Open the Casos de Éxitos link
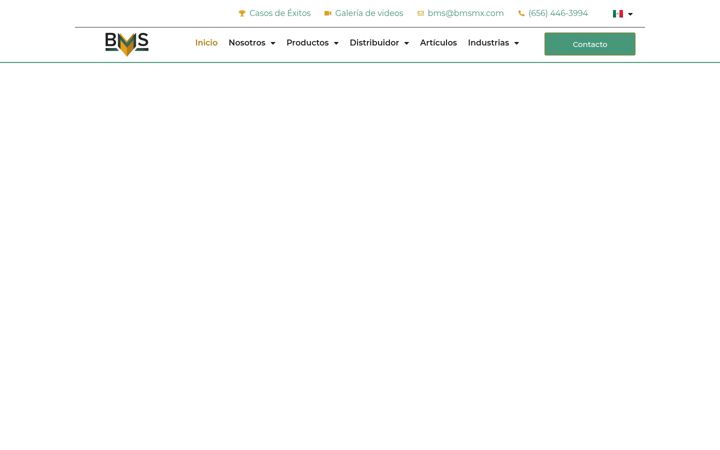720x450 pixels. click(x=280, y=13)
